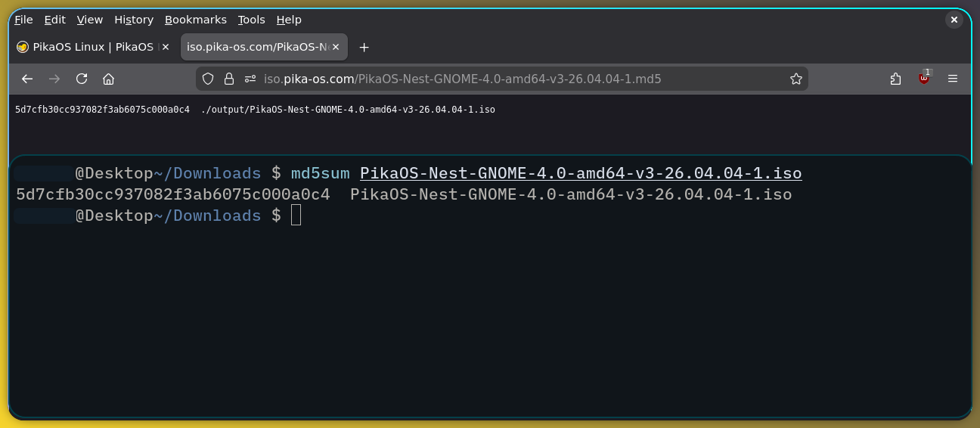Viewport: 980px width, 428px height.
Task: Open the Help menu
Action: pos(289,20)
